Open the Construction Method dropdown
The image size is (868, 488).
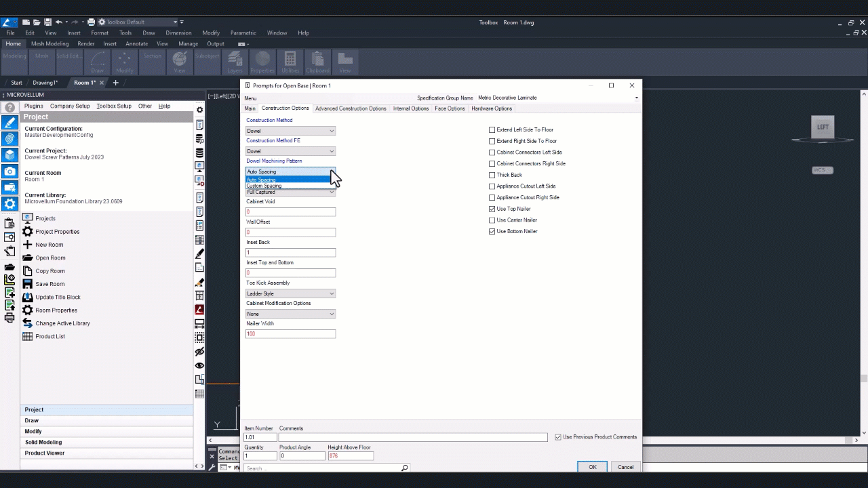(x=290, y=131)
